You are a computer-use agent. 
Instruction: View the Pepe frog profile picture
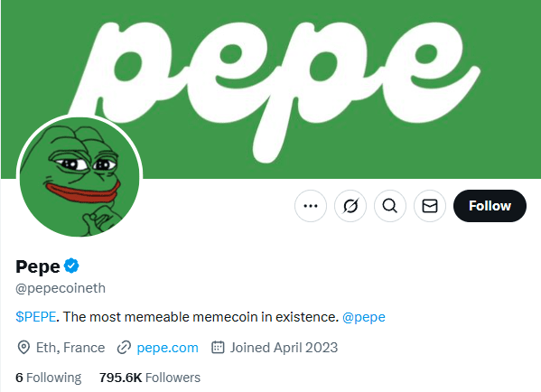click(79, 177)
